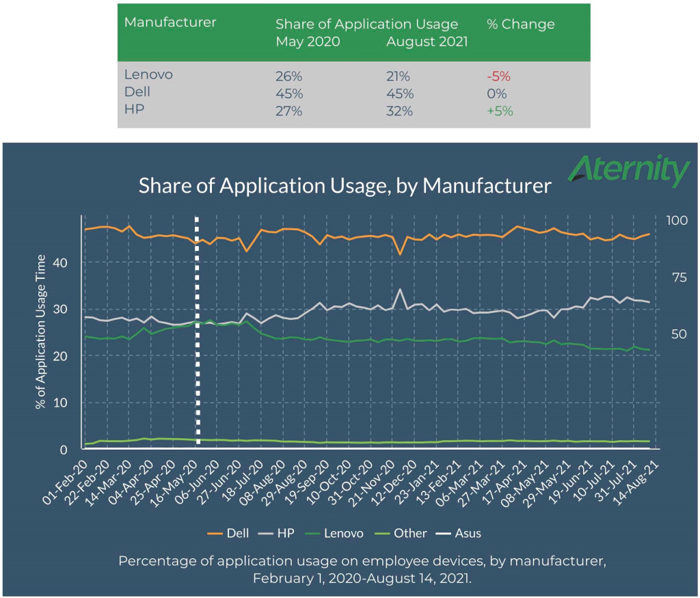
Task: Click the 19-Sep-20 date label
Action: pos(306,483)
